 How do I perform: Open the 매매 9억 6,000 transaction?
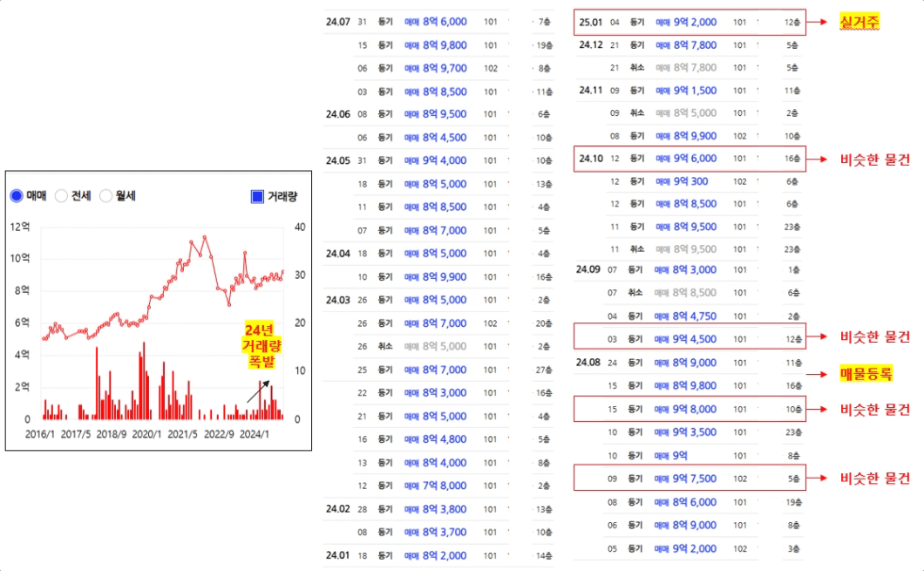coord(686,159)
